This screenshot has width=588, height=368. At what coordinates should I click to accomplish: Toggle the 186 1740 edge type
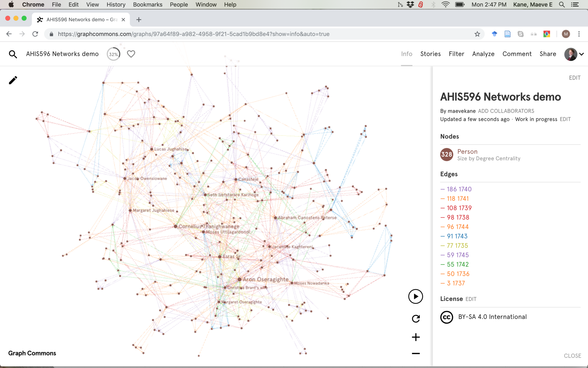(x=459, y=189)
